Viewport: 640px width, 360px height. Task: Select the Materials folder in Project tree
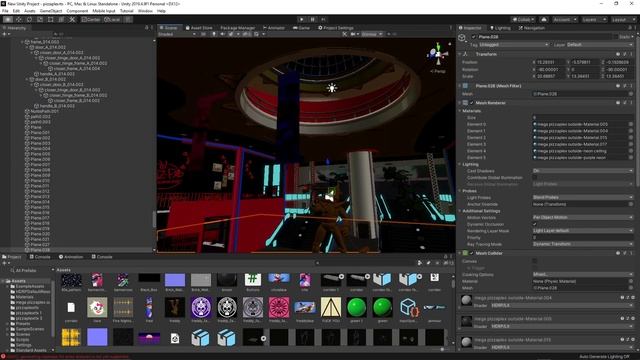coord(24,297)
